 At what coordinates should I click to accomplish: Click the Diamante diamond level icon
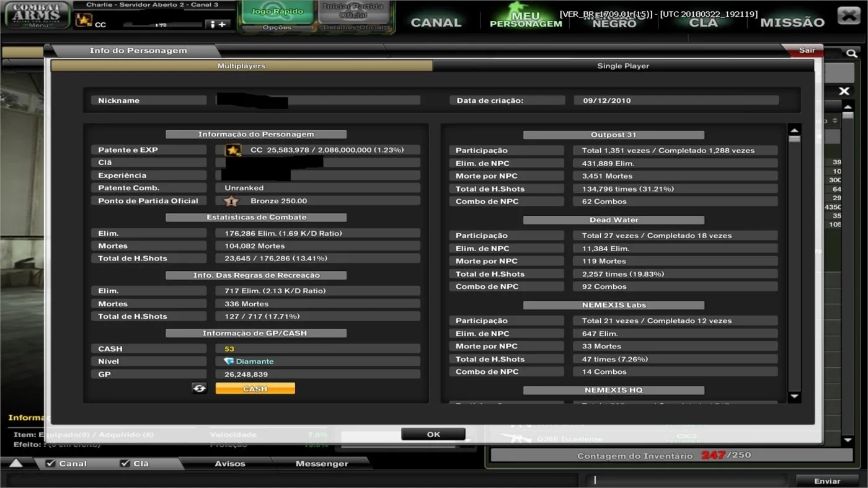[229, 362]
